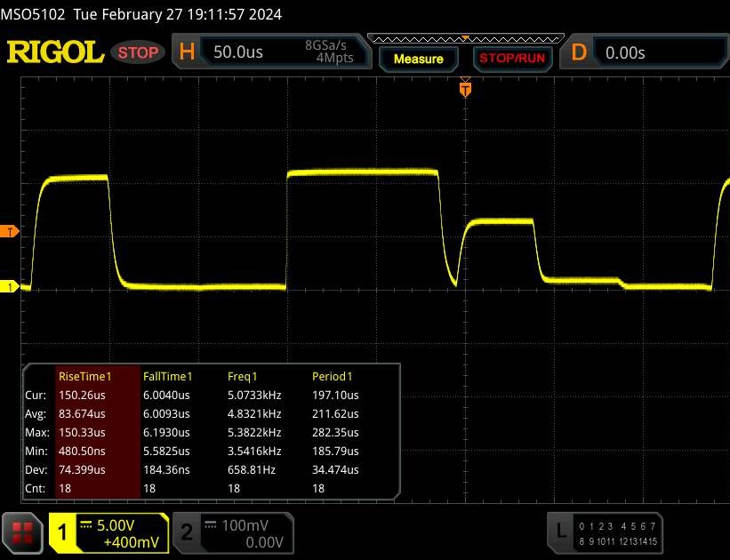Click Period1 average value 211.62us
Viewport: 730px width, 560px height.
coord(335,413)
